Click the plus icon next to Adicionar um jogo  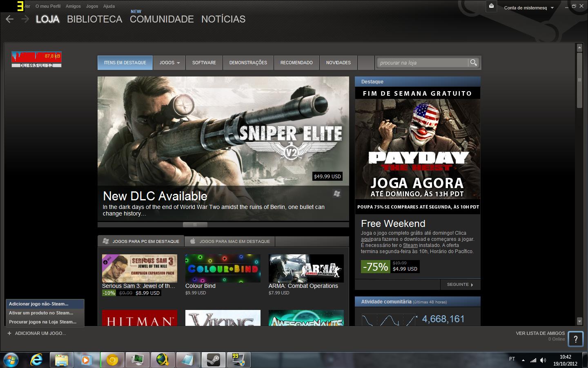click(9, 333)
